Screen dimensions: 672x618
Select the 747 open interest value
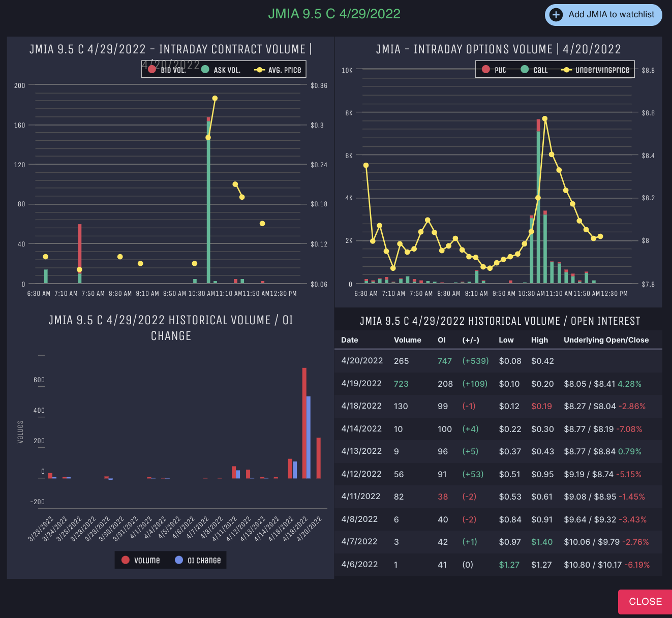click(x=445, y=361)
